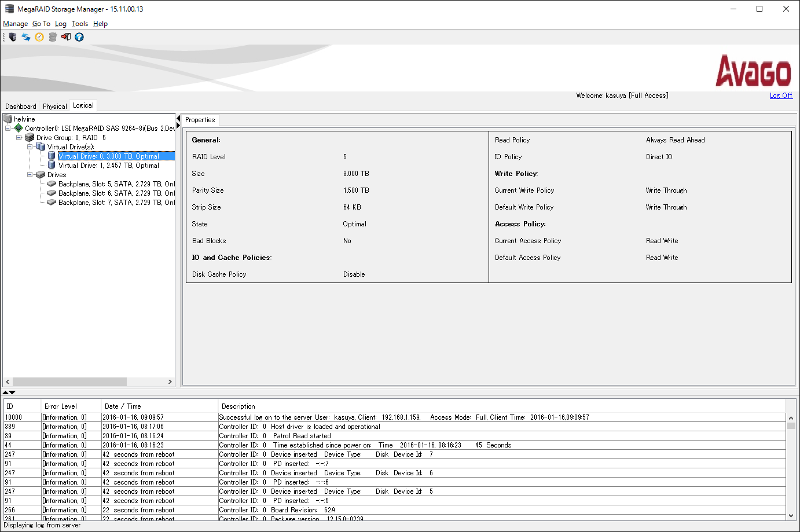800x532 pixels.
Task: Select Backplane Slot 7 drive
Action: (116, 203)
